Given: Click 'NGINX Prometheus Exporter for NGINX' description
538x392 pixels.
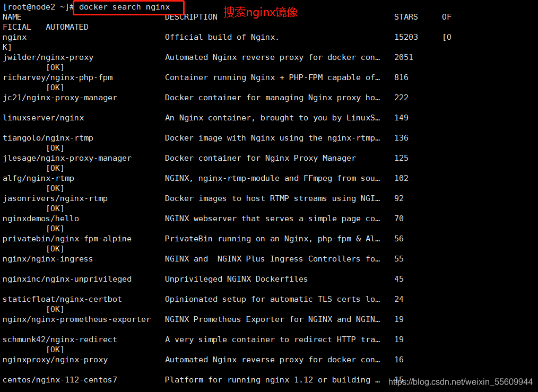Looking at the screenshot, I should tap(272, 319).
